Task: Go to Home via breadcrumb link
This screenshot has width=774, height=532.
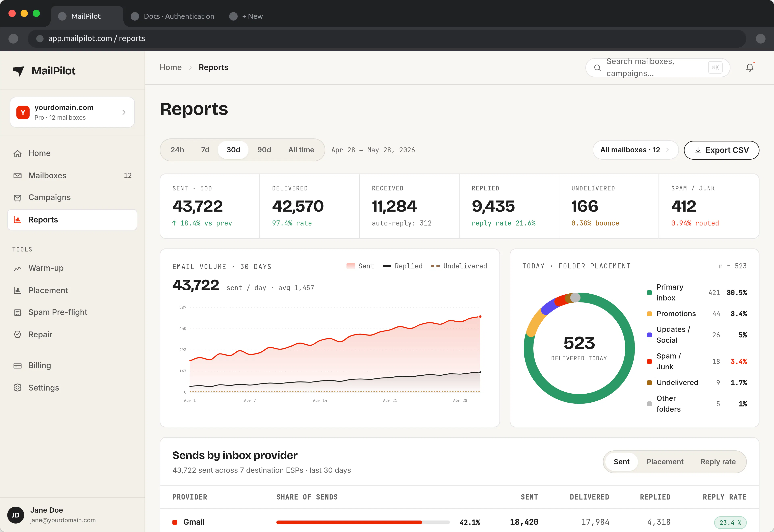Action: 171,67
